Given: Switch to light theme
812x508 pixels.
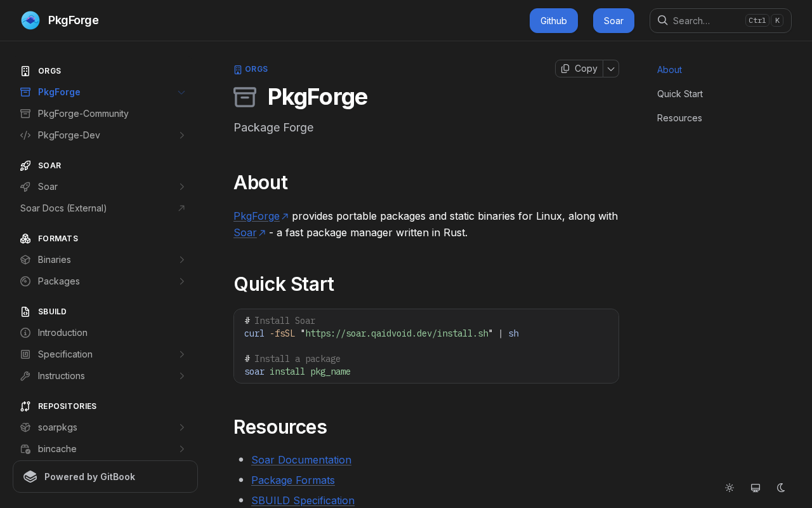Looking at the screenshot, I should (x=730, y=488).
